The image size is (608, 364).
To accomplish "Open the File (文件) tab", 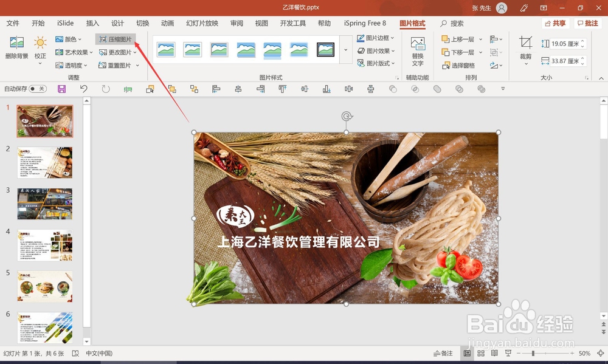I will pos(13,23).
